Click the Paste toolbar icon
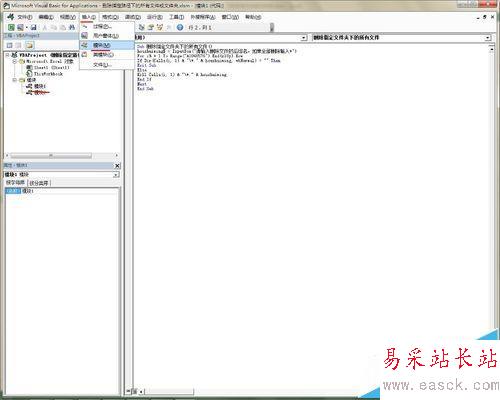The image size is (500, 400). tap(62, 27)
